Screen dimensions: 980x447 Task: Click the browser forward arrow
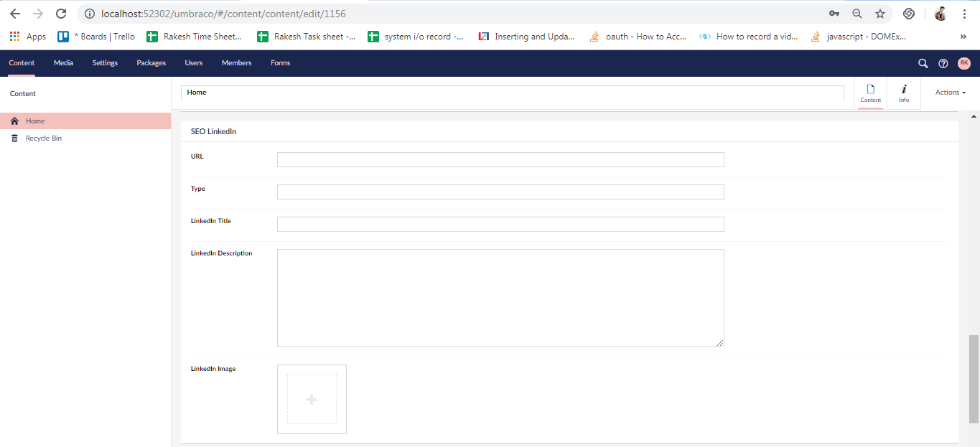(38, 14)
